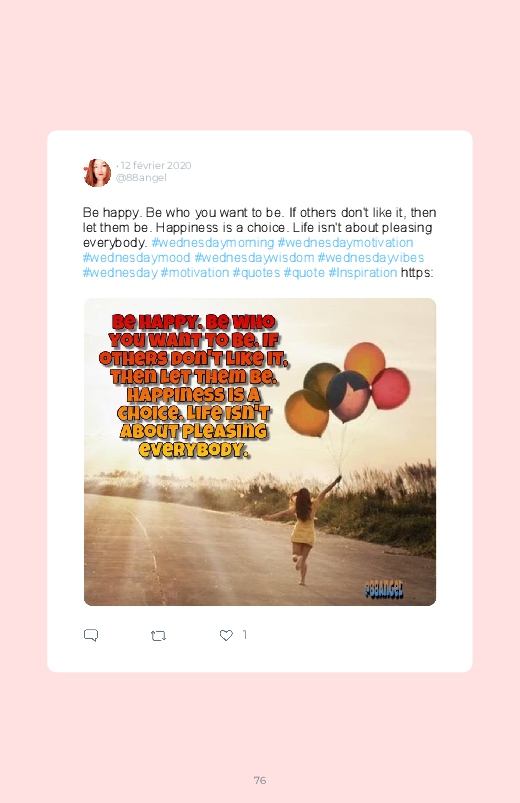Click the 12 février 2020 date
Screen dimensions: 520x803
point(156,165)
